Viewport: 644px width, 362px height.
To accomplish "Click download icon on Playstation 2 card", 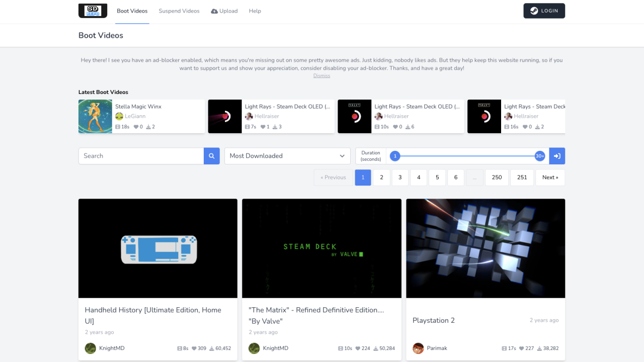I will point(540,348).
